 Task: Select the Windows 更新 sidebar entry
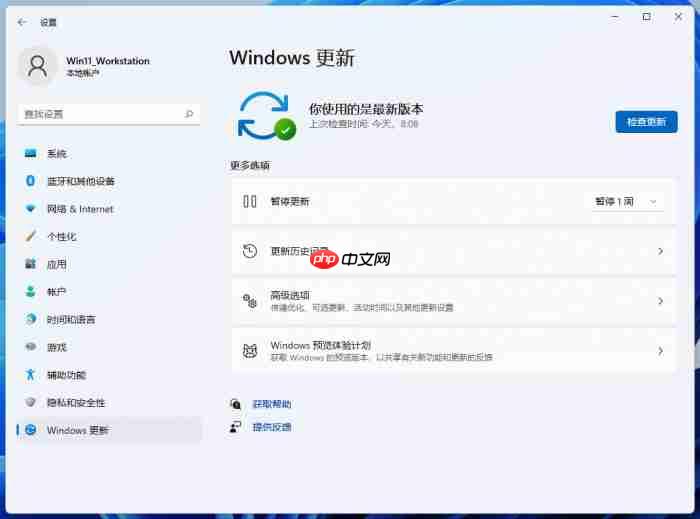pyautogui.click(x=109, y=430)
